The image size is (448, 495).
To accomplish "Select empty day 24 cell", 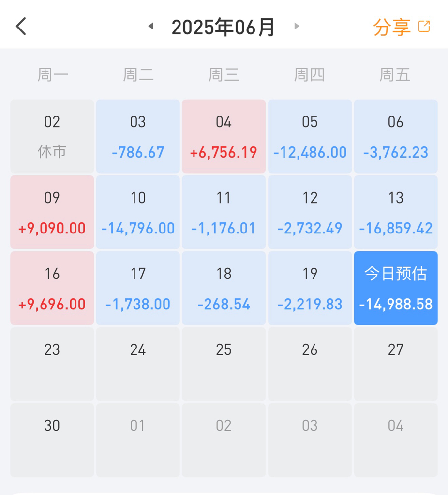I will click(x=138, y=364).
